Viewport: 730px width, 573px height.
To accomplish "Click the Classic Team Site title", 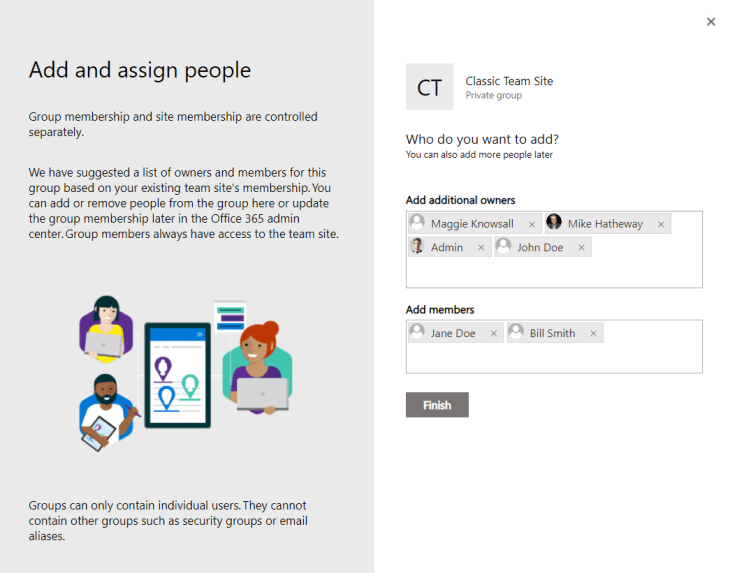I will tap(509, 81).
